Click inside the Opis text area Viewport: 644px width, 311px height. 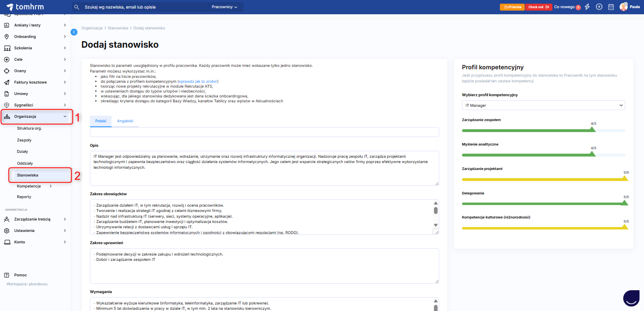coord(264,168)
